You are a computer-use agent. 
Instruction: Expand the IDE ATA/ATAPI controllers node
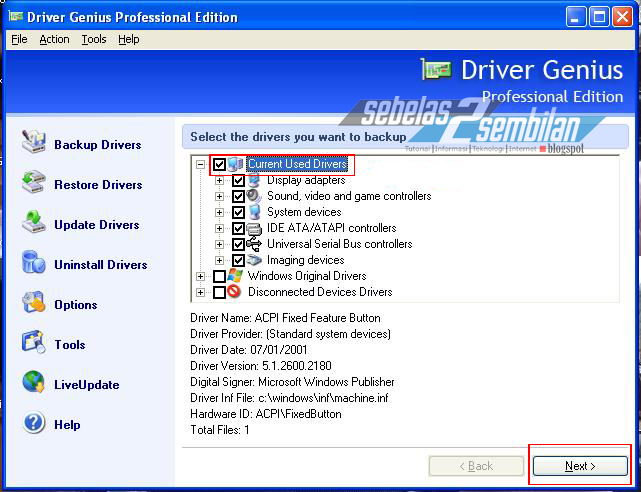coord(220,228)
